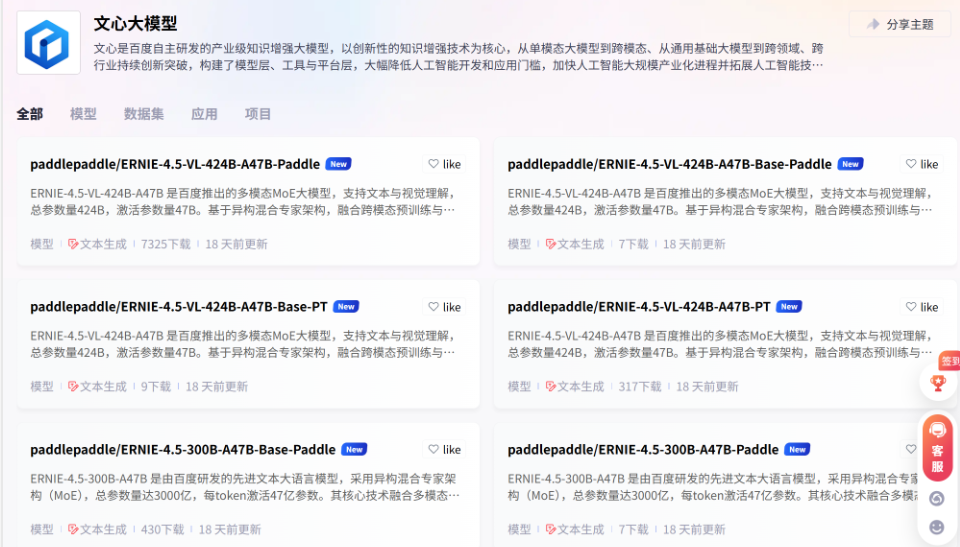Screen dimensions: 960x547
Task: Select the 全部 tab
Action: (29, 114)
